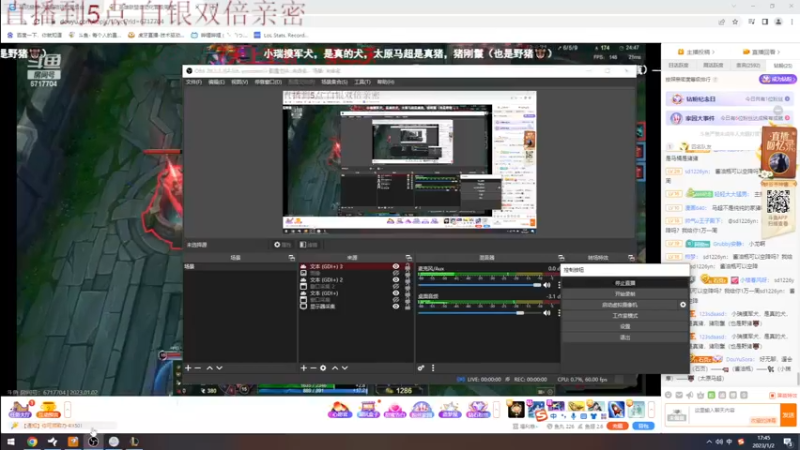Toggle lock on 显示器采集 source
The height and width of the screenshot is (450, 800).
[407, 307]
